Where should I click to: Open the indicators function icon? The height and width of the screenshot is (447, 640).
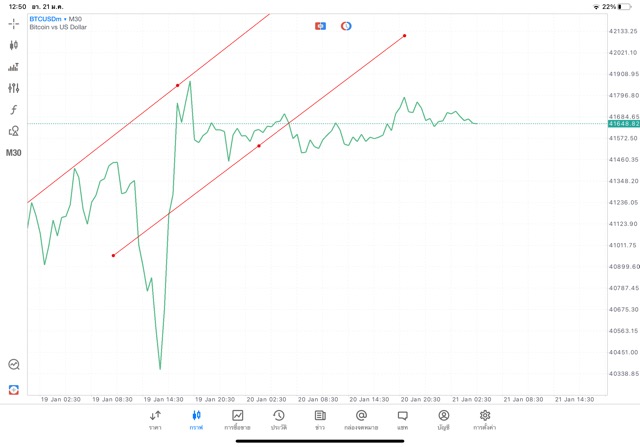click(14, 109)
